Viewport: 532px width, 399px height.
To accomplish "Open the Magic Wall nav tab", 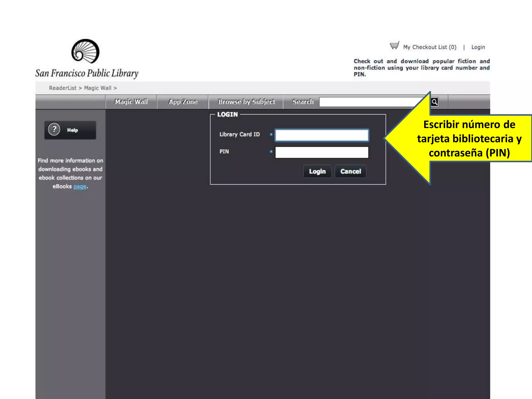I will pyautogui.click(x=131, y=102).
